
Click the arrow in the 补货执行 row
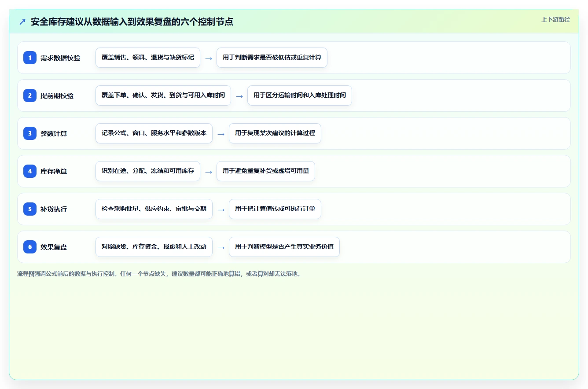[221, 209]
